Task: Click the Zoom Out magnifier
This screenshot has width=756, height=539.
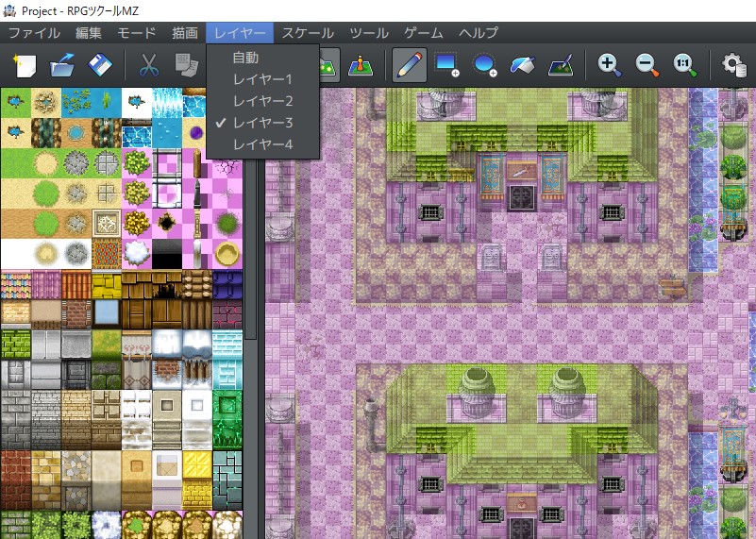Action: click(647, 65)
